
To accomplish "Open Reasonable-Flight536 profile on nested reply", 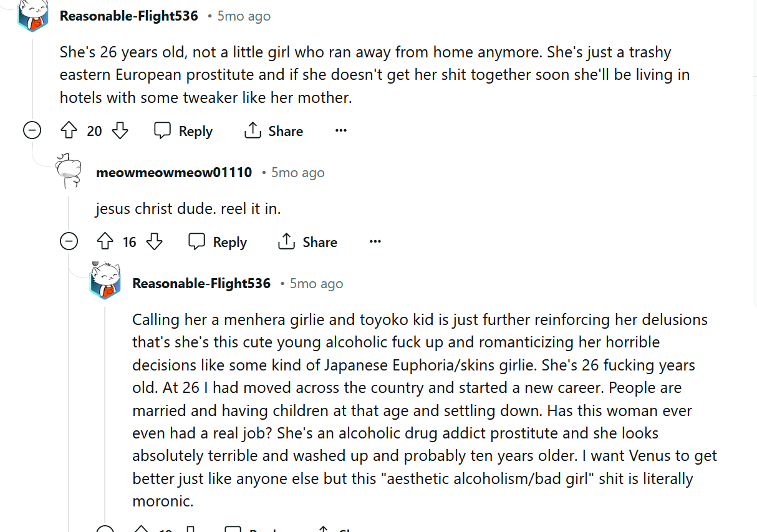I will pyautogui.click(x=201, y=284).
